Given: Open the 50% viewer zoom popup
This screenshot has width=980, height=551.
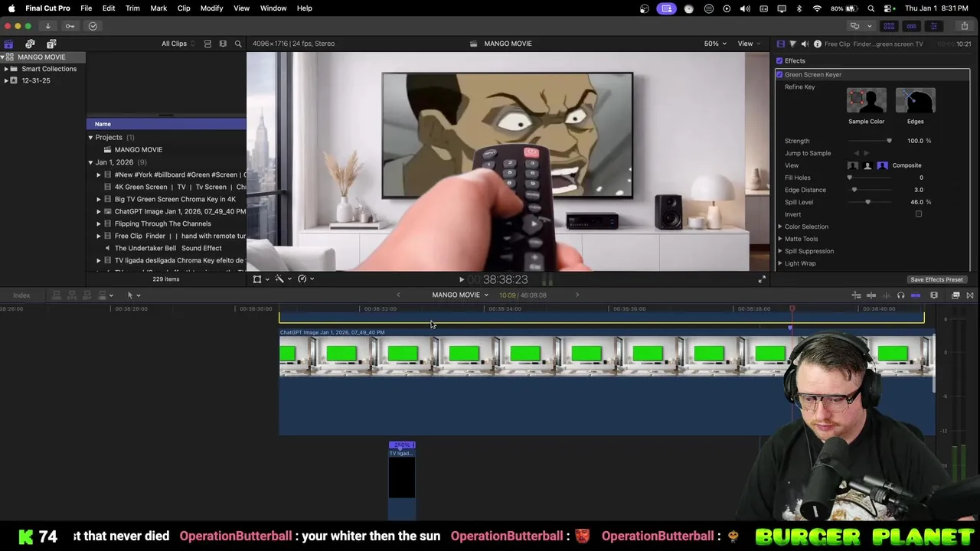Looking at the screenshot, I should coord(715,44).
